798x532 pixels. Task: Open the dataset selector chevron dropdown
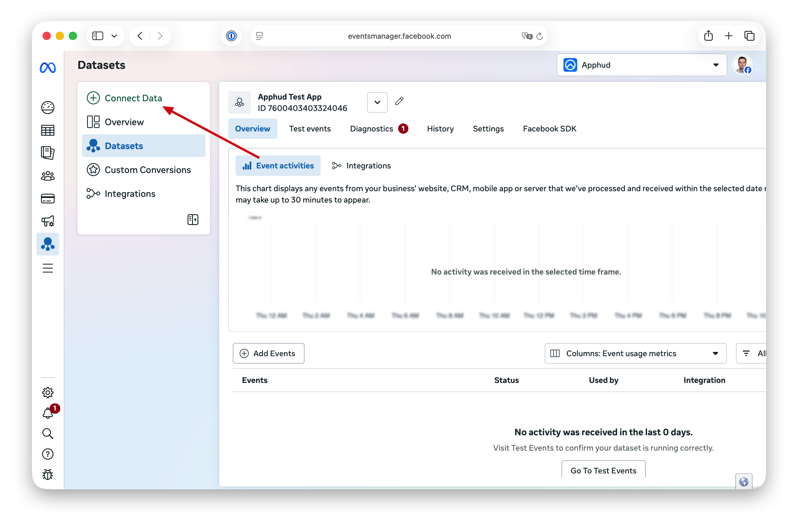377,102
